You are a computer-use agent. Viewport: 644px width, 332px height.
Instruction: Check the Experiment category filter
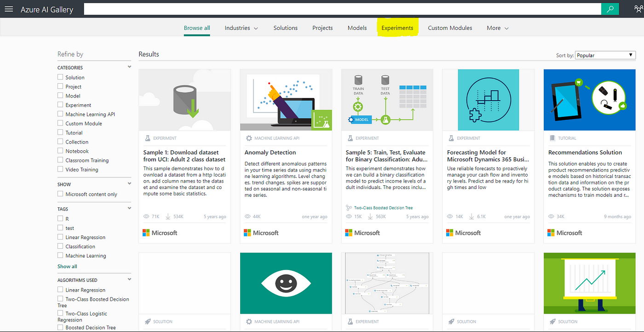(60, 105)
